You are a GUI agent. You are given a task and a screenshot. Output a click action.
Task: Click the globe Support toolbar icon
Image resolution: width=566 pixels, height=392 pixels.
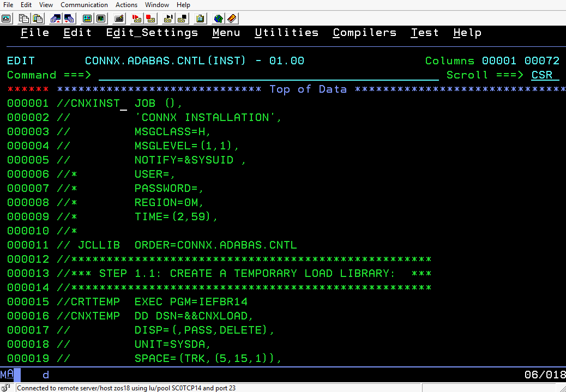(218, 19)
